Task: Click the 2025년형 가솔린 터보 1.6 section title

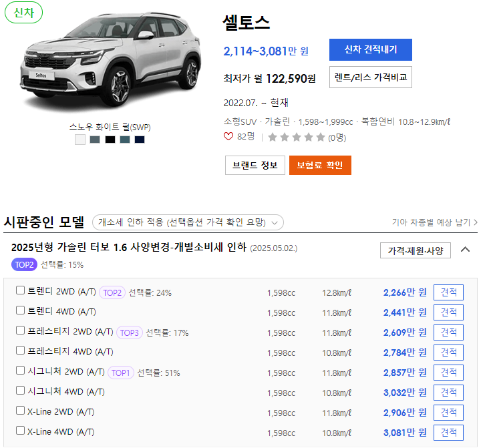Action: pos(129,247)
